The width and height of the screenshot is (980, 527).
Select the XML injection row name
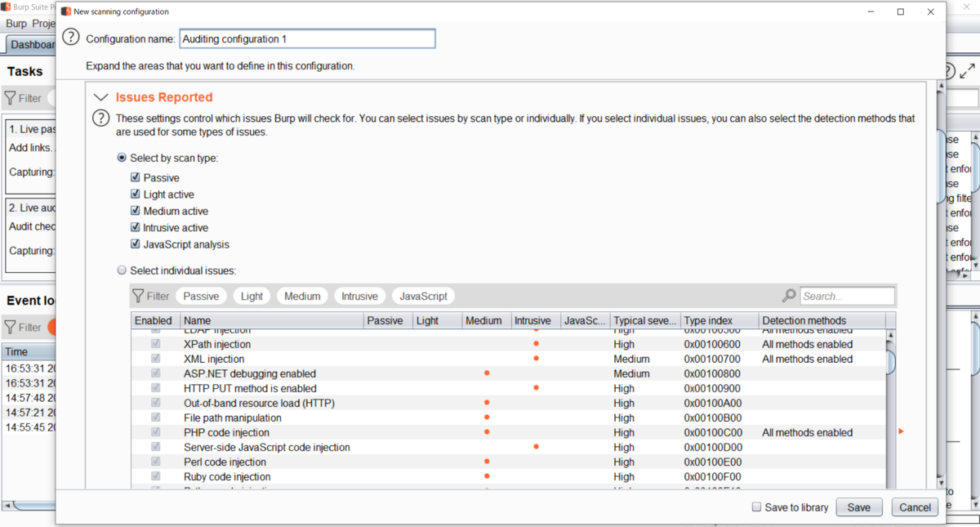(x=214, y=360)
